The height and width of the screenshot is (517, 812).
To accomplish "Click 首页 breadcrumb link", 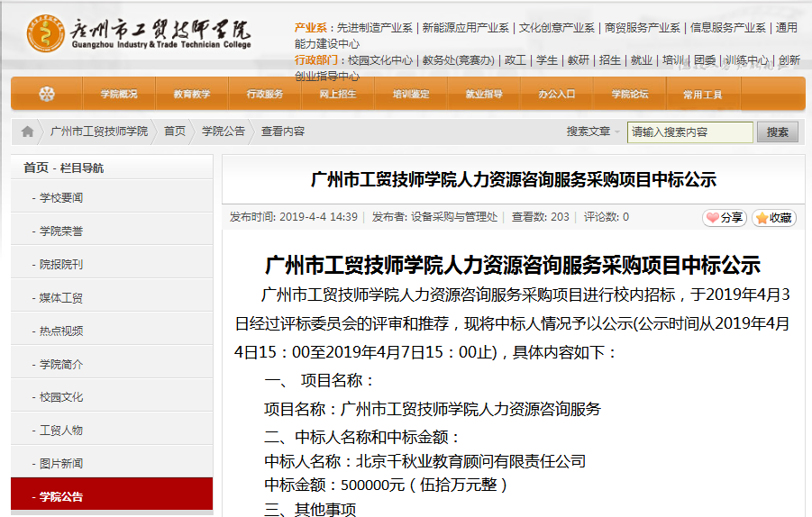I will click(175, 132).
